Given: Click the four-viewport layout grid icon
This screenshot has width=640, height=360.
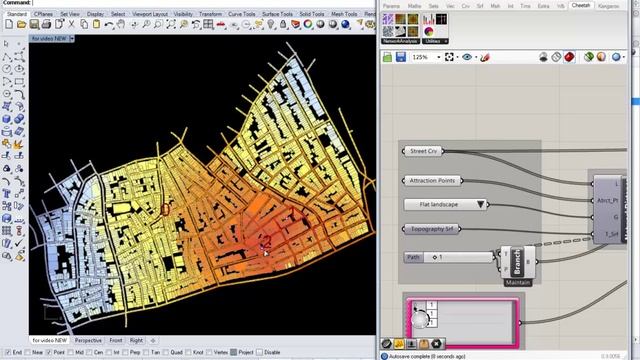Looking at the screenshot, I should click(208, 24).
